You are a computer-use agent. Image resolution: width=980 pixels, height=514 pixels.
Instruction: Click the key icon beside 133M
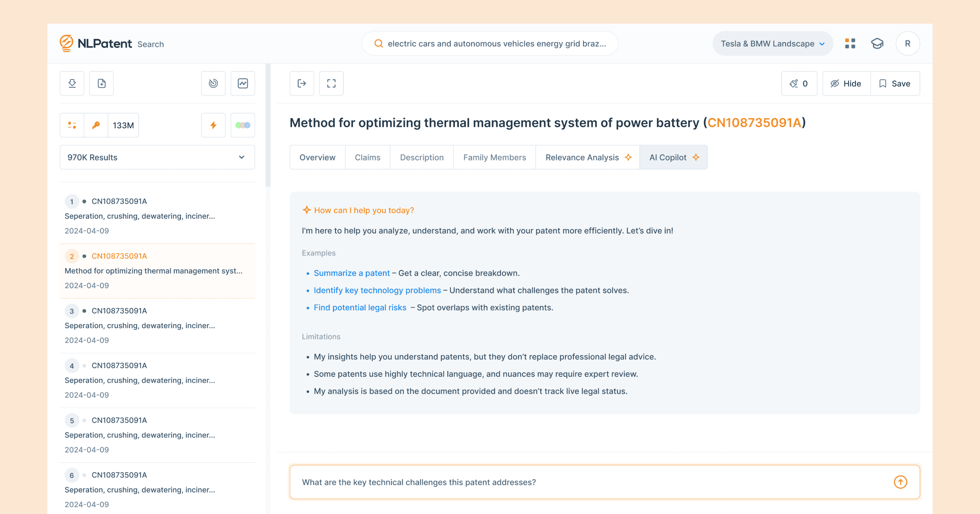(96, 125)
